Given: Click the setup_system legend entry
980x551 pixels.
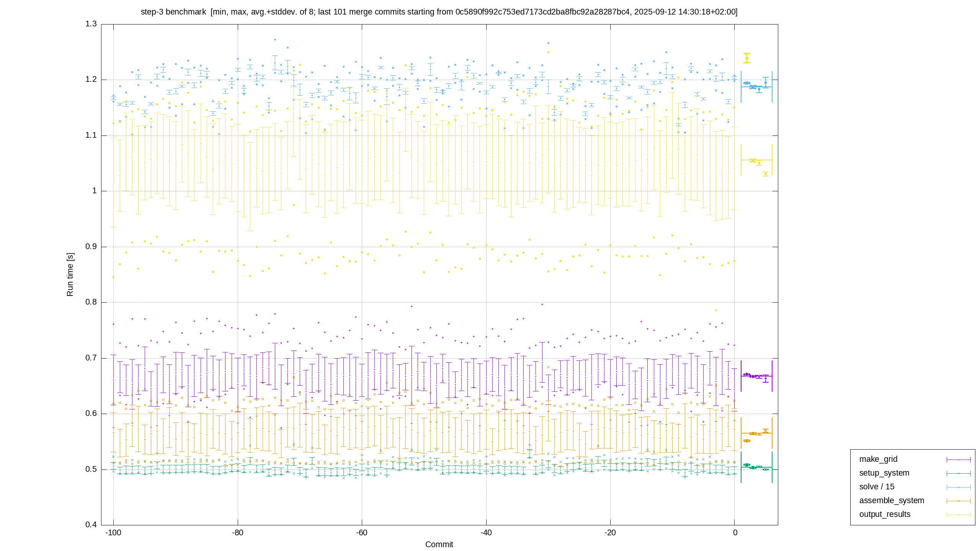Looking at the screenshot, I should (x=884, y=473).
